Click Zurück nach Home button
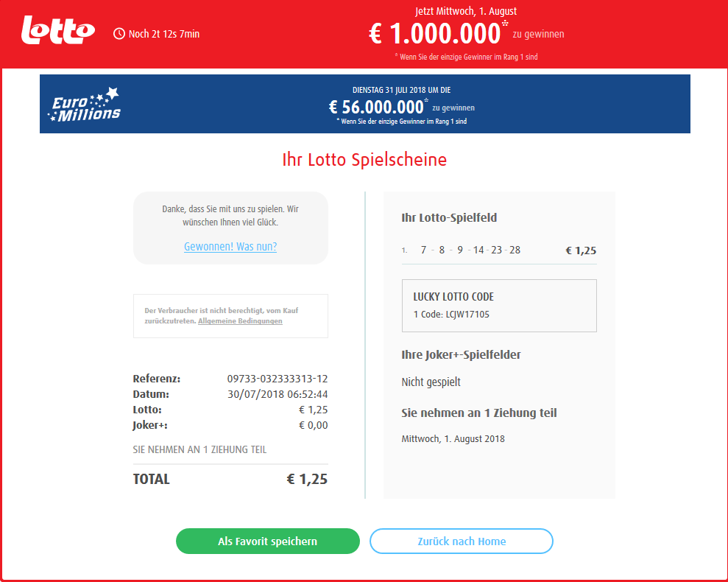Image resolution: width=728 pixels, height=582 pixels. tap(462, 541)
